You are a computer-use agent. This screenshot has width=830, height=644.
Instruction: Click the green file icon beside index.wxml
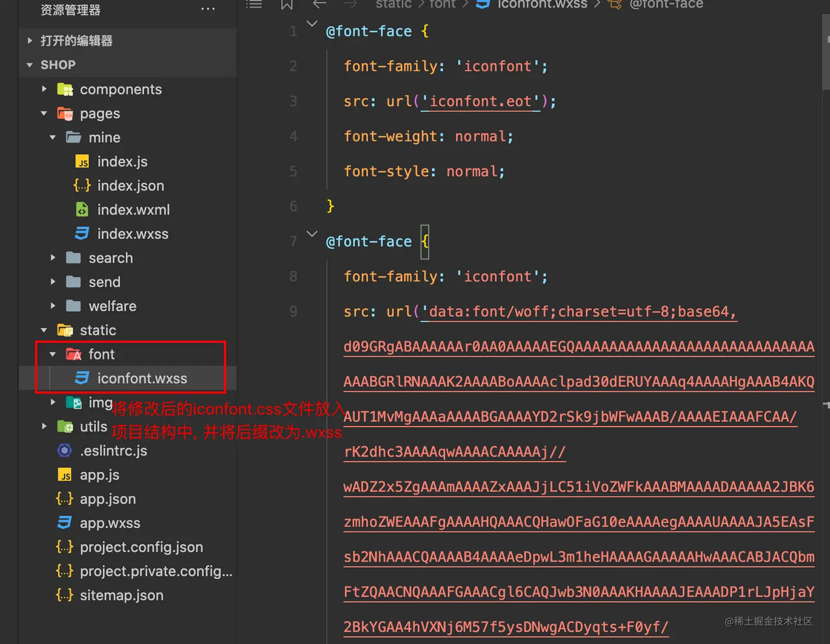tap(82, 210)
